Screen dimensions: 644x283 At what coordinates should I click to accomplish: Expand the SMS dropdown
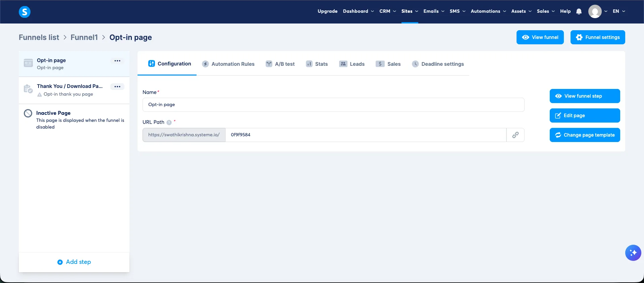pyautogui.click(x=458, y=11)
